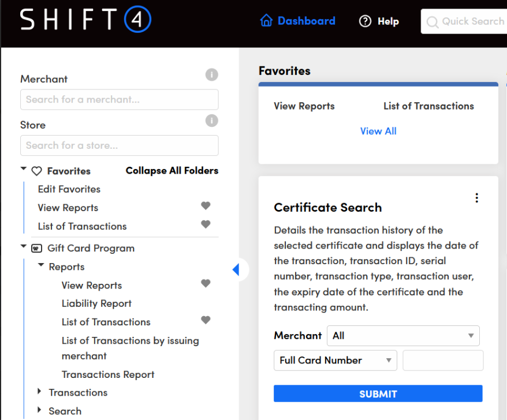Click the View All link

378,131
